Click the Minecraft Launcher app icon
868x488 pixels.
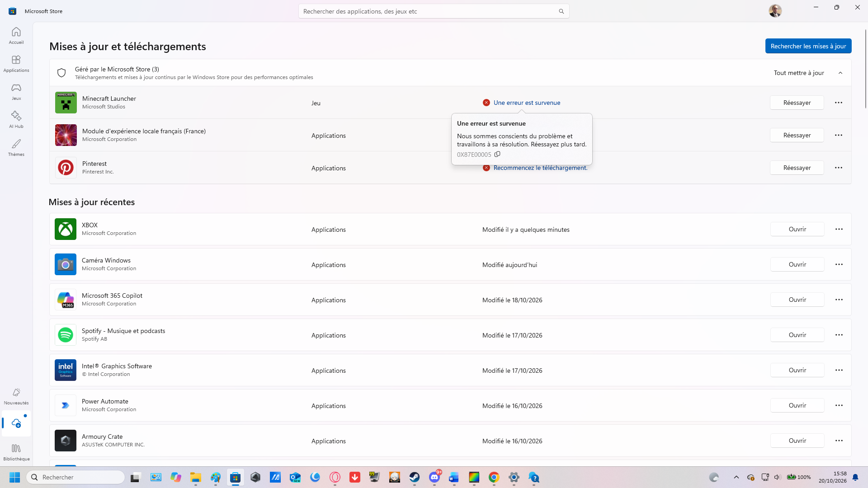(66, 103)
